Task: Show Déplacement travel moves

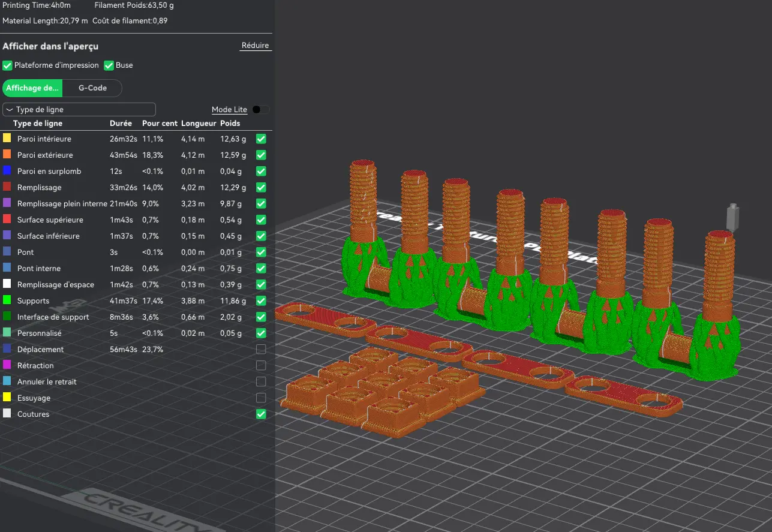Action: tap(261, 349)
